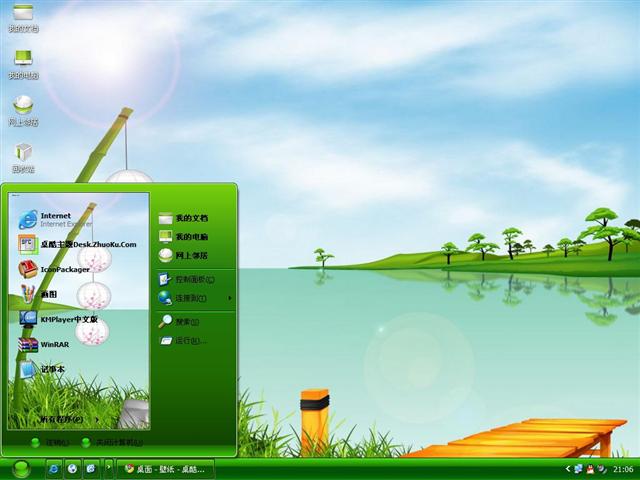Open My Documents (我的文档) desktop icon

pos(23,18)
